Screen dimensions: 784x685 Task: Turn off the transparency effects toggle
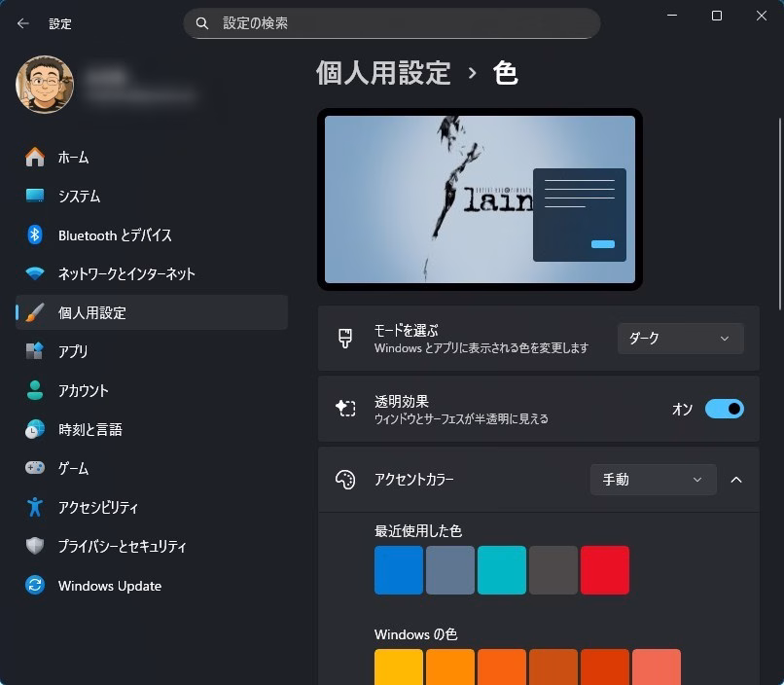point(724,409)
